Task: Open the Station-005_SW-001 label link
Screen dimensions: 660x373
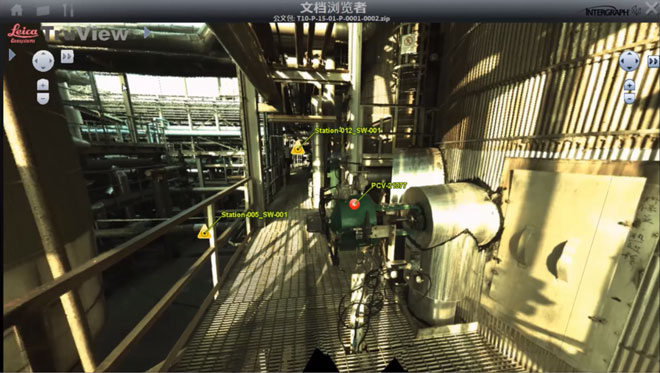Action: [254, 215]
